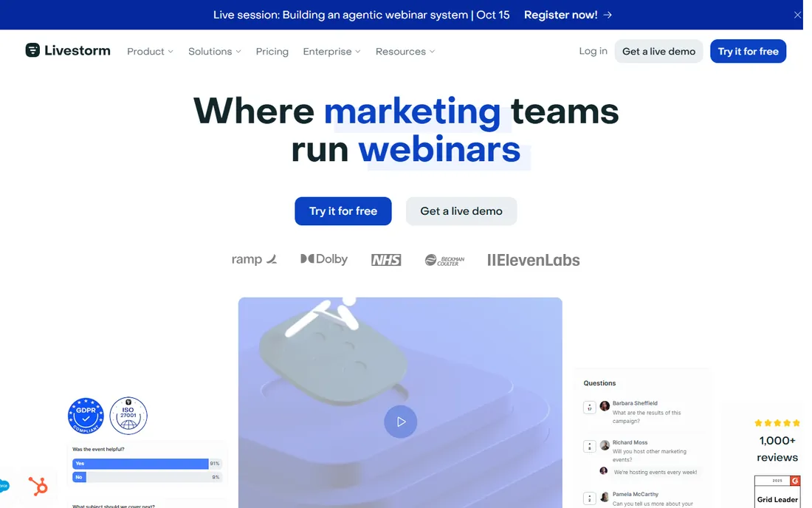This screenshot has height=508, width=812.
Task: Go to the Pricing page
Action: tap(272, 51)
